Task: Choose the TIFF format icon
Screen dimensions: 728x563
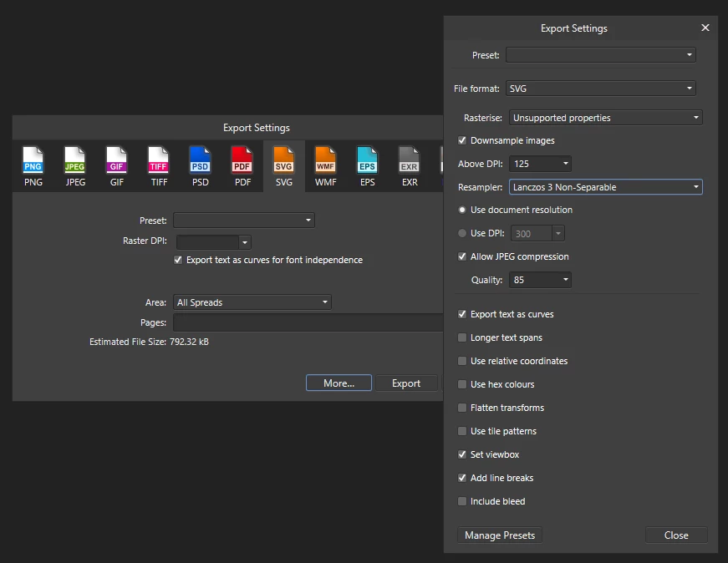Action: 159,166
